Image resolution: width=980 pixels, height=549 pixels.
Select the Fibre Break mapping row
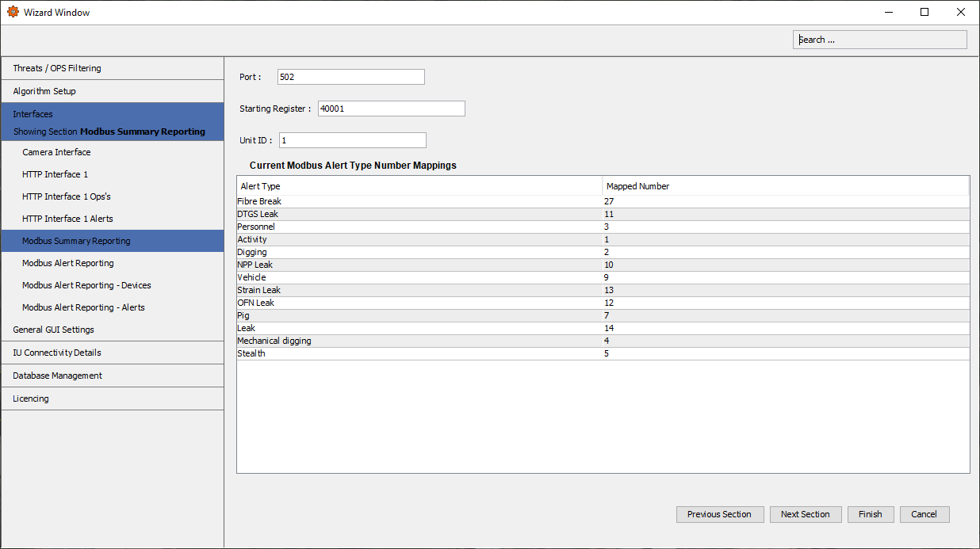[x=396, y=201]
